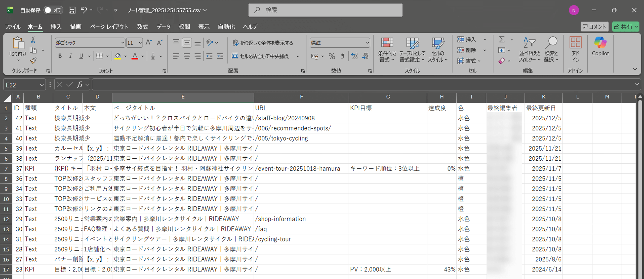Screen dimensions: 644x279
Task: Click the AutoSum sigma icon
Action: 502,40
